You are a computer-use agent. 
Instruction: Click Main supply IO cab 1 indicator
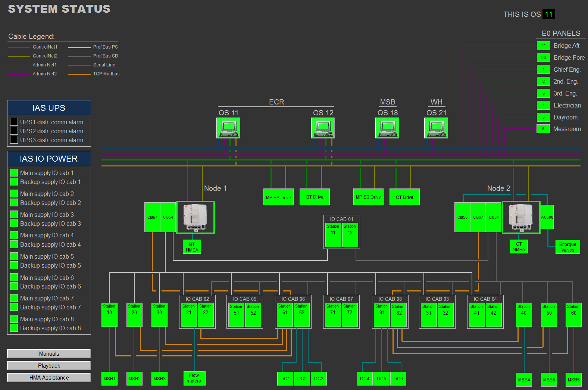pyautogui.click(x=14, y=173)
